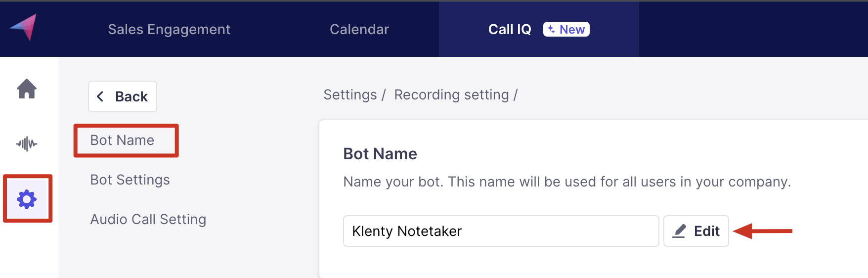
Task: Click the Klenty logo icon
Action: (23, 27)
